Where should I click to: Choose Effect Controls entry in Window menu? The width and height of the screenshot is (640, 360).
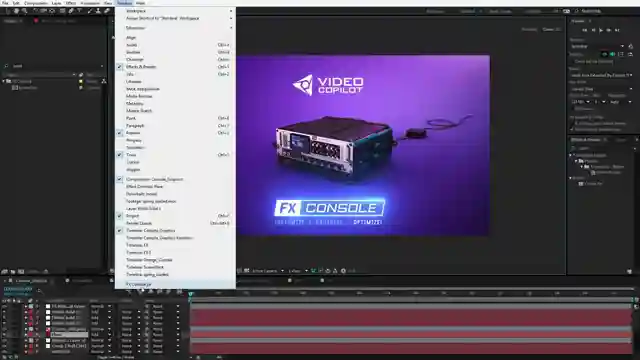[175, 187]
